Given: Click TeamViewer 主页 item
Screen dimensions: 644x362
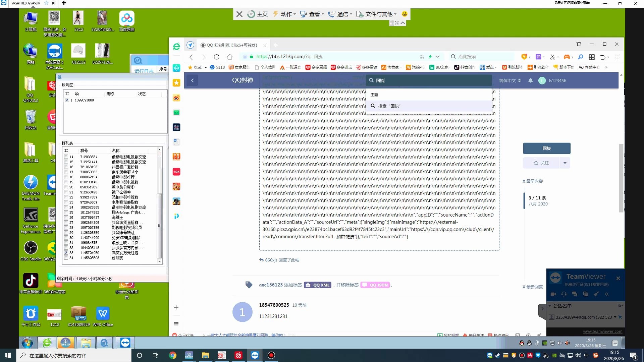Looking at the screenshot, I should (x=258, y=14).
